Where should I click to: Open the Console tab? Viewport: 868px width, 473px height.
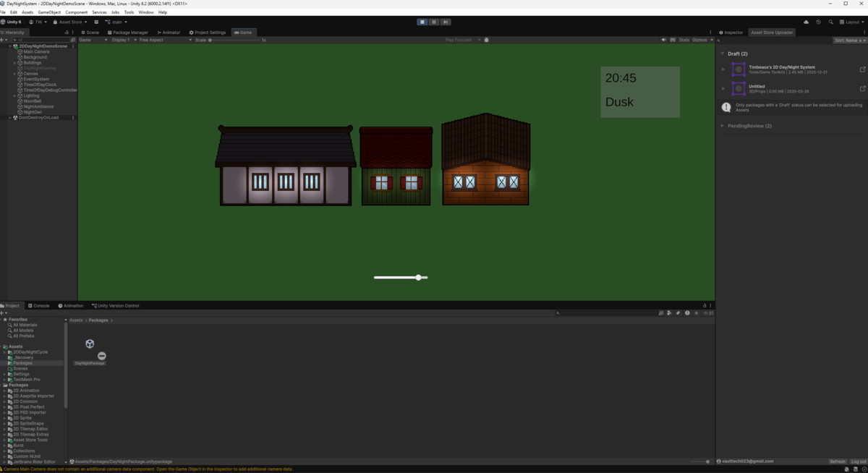38,306
